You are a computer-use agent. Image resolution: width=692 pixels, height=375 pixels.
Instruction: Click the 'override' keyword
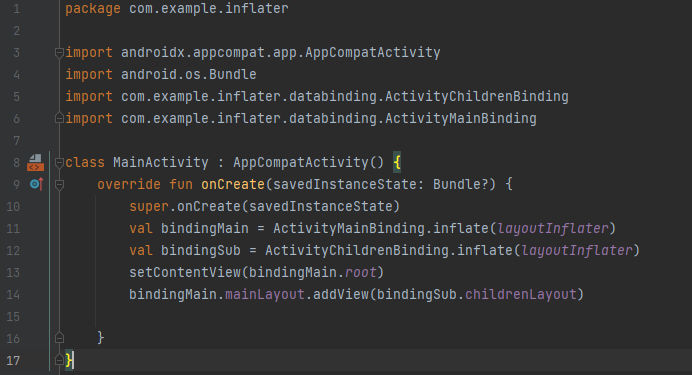(x=129, y=184)
